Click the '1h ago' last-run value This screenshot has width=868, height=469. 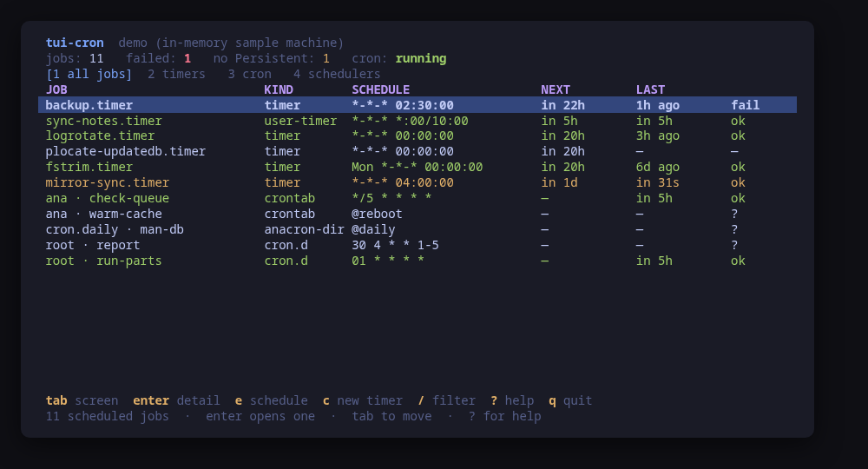(x=658, y=105)
